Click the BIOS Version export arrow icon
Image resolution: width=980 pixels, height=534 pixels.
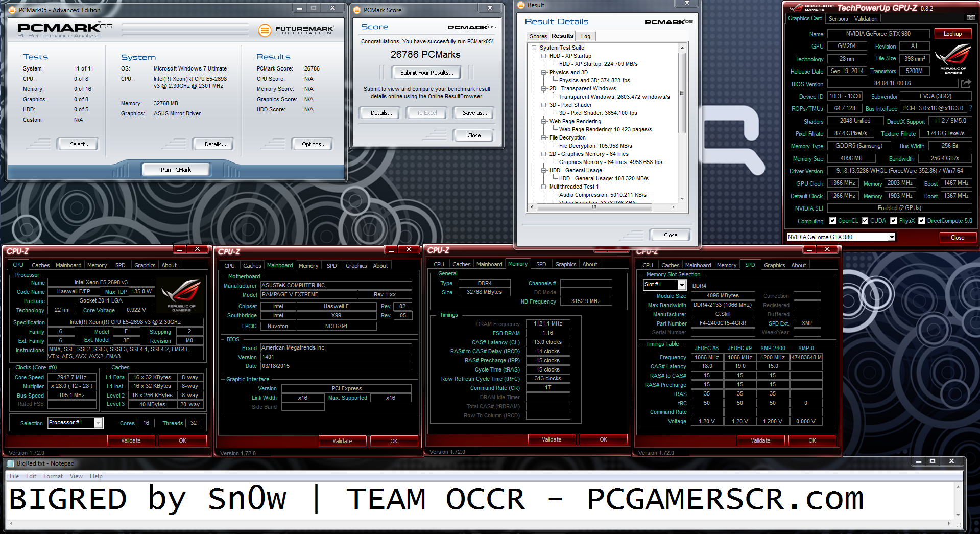coord(966,83)
